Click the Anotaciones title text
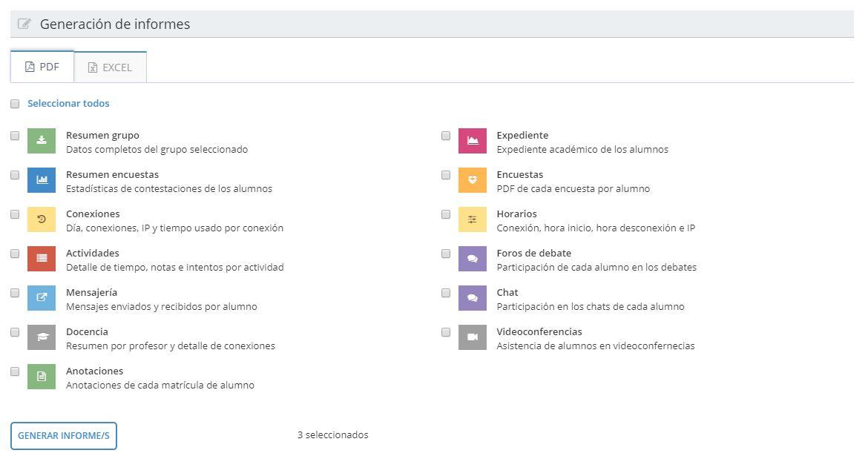The image size is (868, 476). click(95, 371)
